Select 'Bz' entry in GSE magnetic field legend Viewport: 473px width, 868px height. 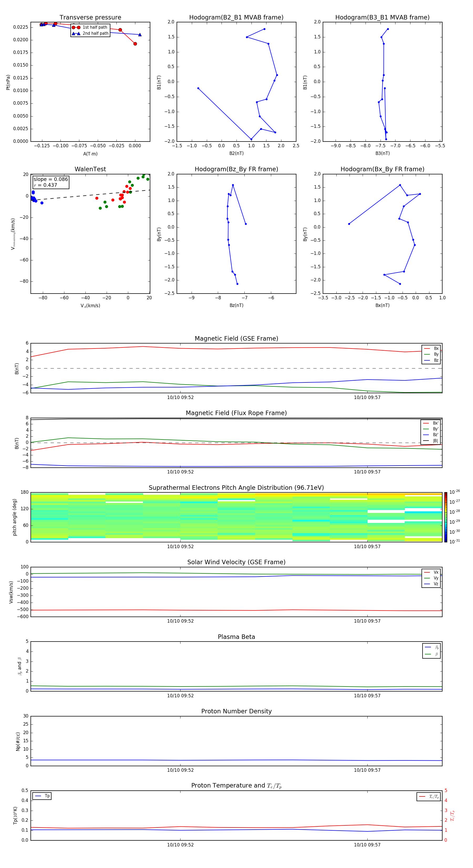(431, 360)
